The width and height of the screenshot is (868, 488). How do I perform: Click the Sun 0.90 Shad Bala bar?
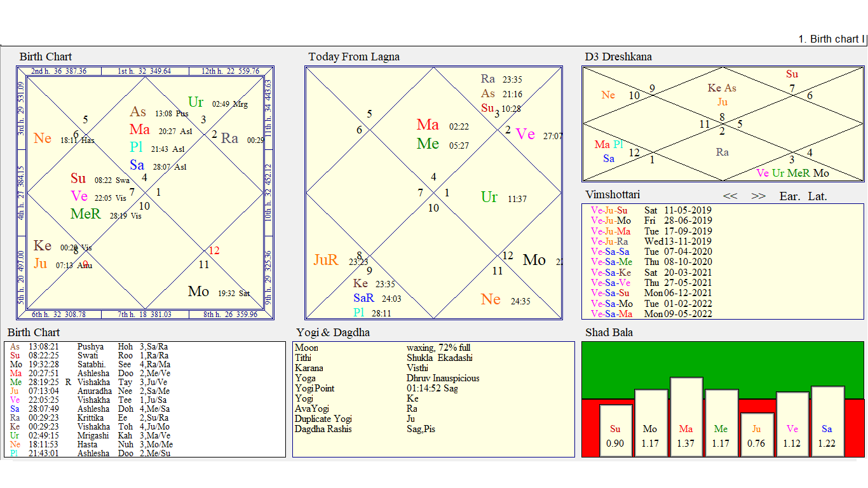point(616,430)
